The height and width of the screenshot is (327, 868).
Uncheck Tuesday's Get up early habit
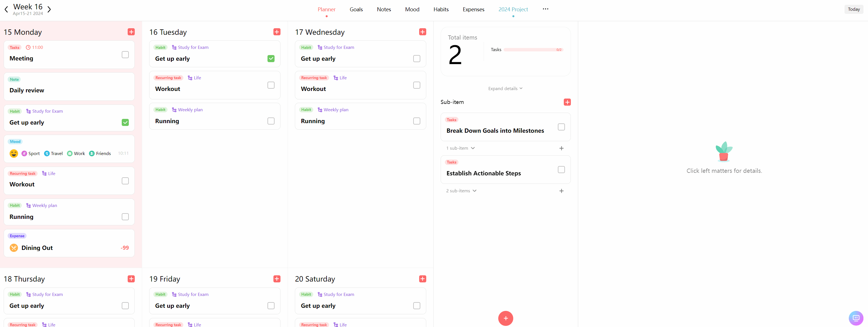click(x=271, y=59)
